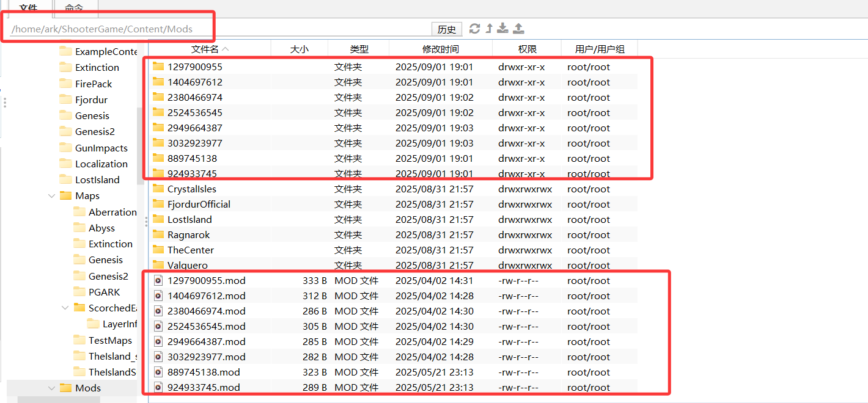
Task: Click the go to parent directory arrow
Action: 489,29
